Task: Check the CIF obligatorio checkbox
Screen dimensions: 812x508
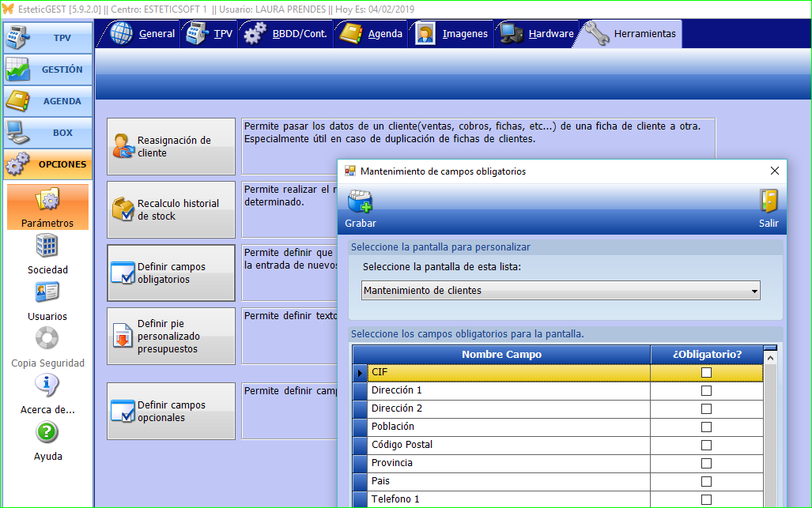Action: click(706, 373)
